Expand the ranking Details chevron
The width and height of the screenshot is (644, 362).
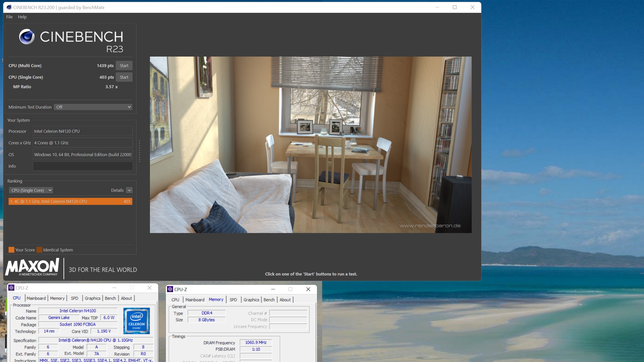(x=129, y=190)
